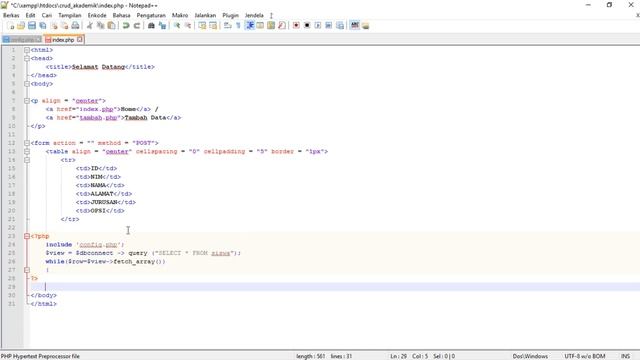Collapse the html fold marker on line 1

[x=27, y=50]
